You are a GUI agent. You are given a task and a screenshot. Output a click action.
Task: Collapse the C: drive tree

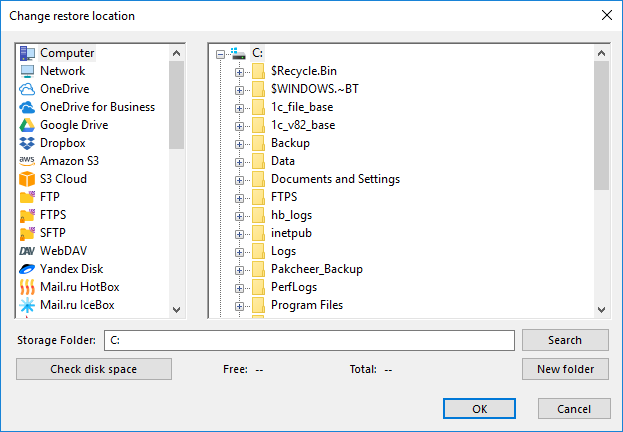221,53
